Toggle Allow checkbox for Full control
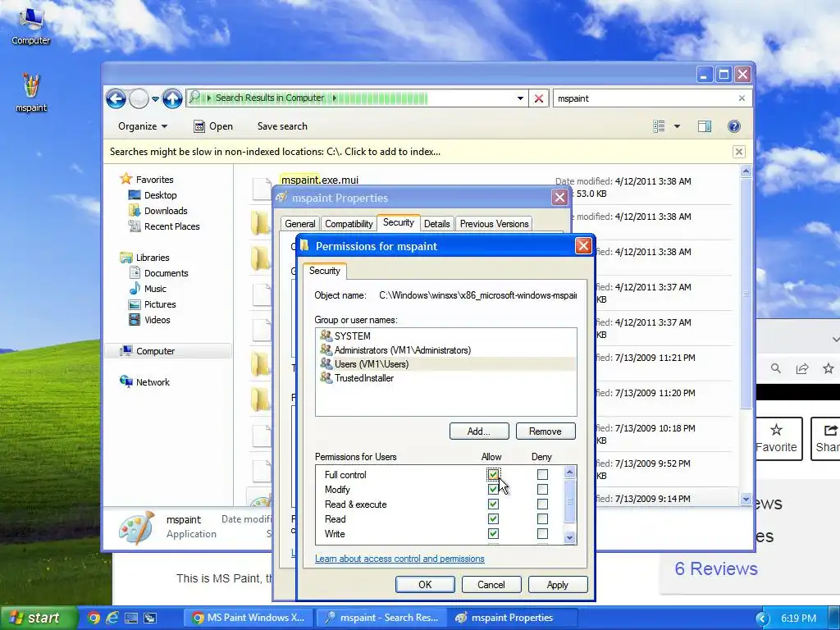Screen dimensions: 840x630 493,475
